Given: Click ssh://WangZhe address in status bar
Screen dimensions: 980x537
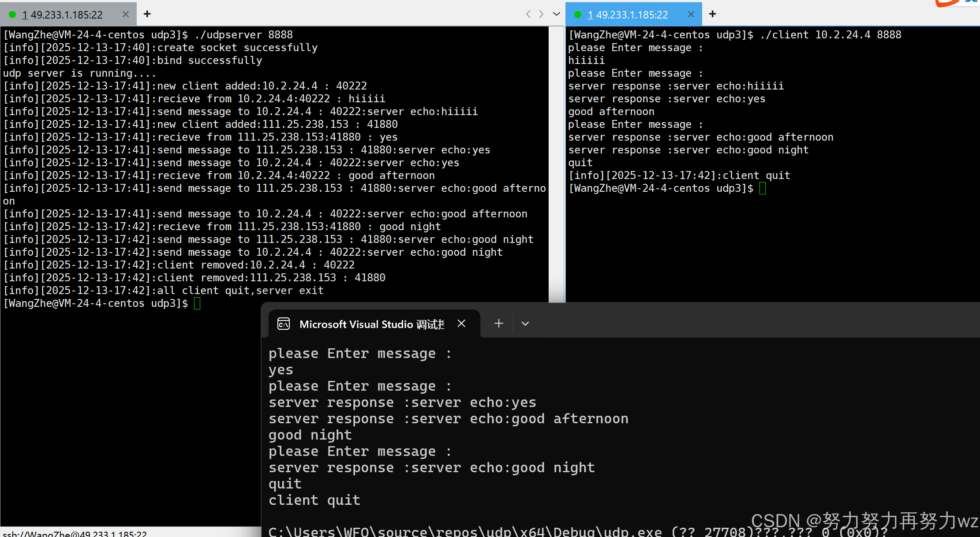Looking at the screenshot, I should [x=75, y=533].
